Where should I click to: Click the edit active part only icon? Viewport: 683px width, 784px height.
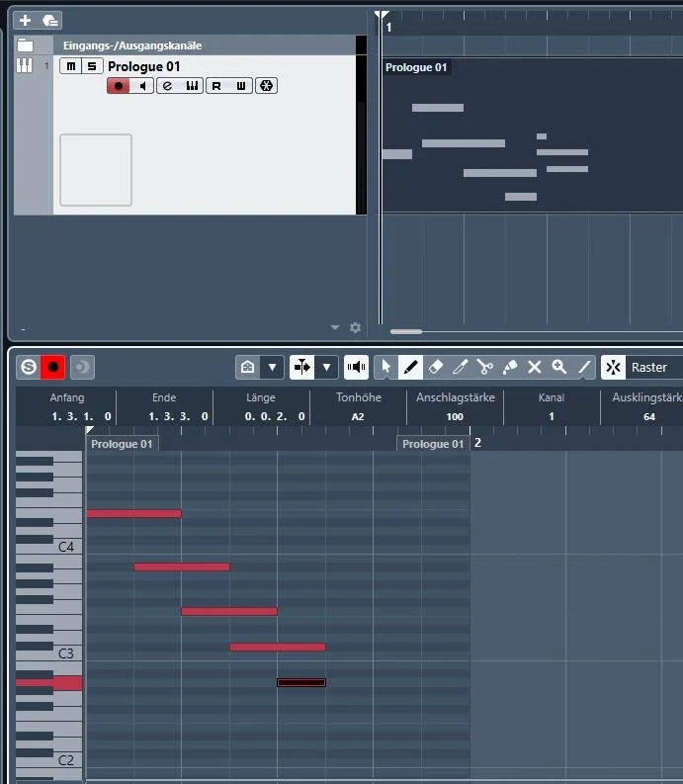click(x=247, y=367)
